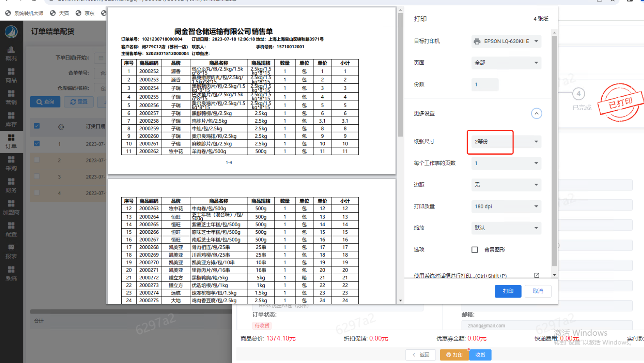Click 取消 cancel button in print dialog
Image resolution: width=644 pixels, height=363 pixels.
click(x=538, y=291)
